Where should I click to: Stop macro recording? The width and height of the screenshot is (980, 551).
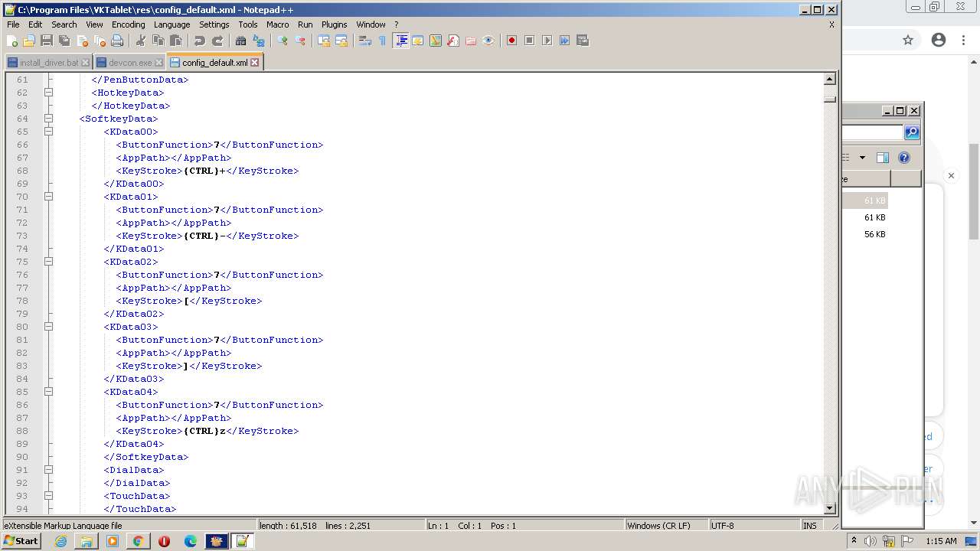(529, 41)
